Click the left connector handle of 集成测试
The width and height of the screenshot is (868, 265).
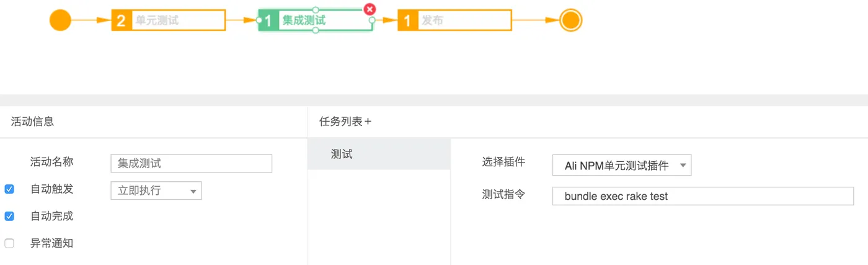259,20
